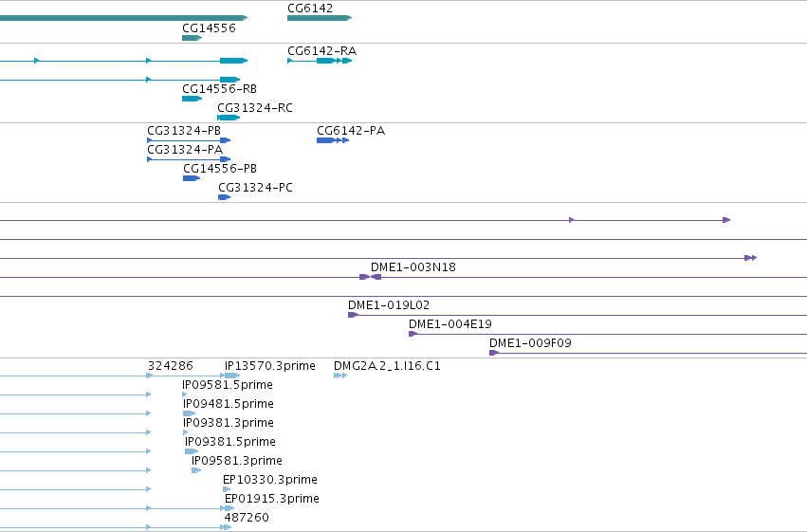The image size is (807, 532).
Task: Click the EP10330.3prime EST label
Action: (x=270, y=479)
